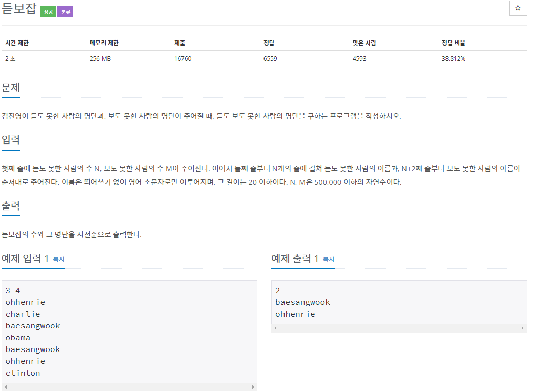Click the purple 분류 badge

pos(65,12)
